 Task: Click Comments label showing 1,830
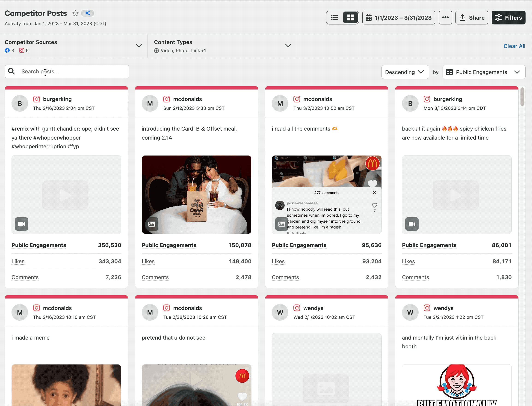[x=415, y=277]
